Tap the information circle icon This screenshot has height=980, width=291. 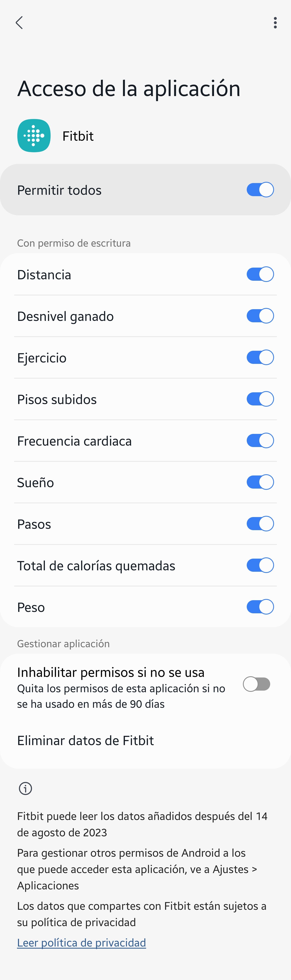pyautogui.click(x=25, y=788)
